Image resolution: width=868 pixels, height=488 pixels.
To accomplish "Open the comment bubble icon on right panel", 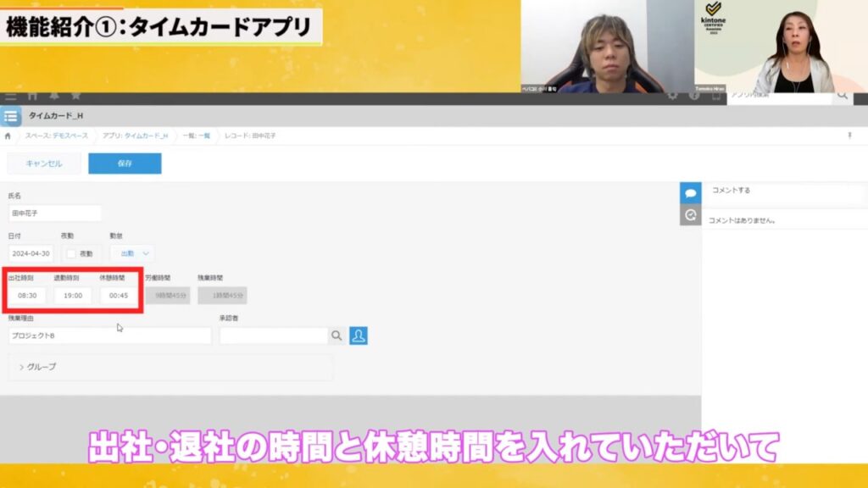I will click(691, 191).
